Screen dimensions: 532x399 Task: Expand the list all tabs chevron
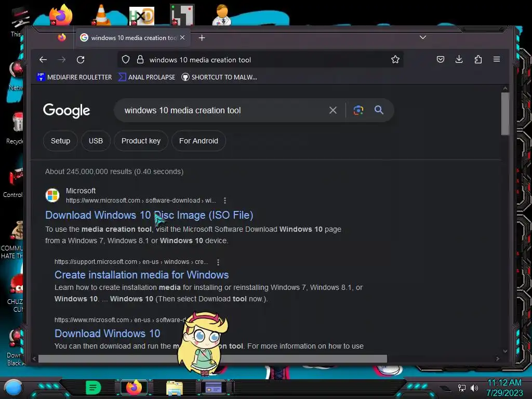[423, 37]
